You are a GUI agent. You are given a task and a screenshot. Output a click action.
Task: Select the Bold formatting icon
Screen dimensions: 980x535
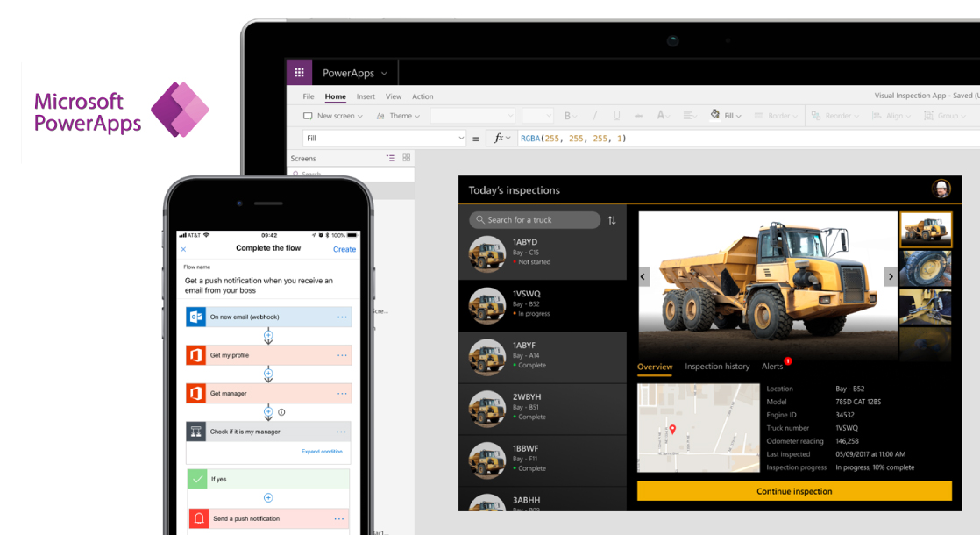point(566,115)
